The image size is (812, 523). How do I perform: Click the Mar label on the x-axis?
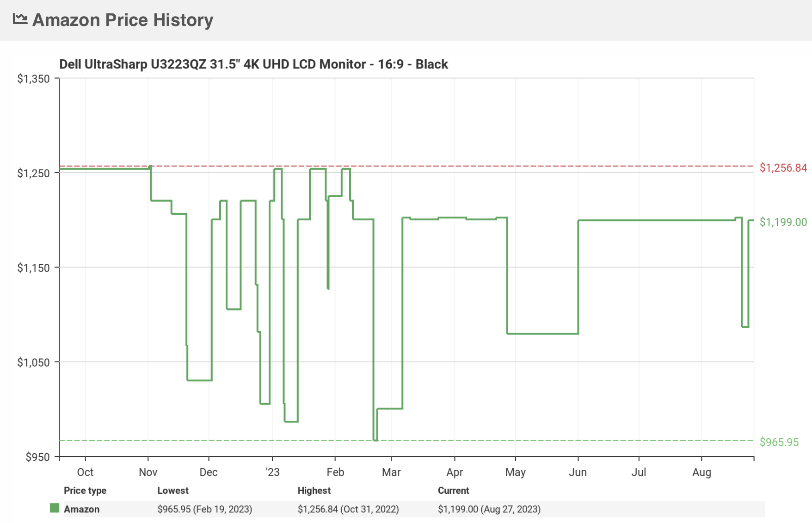[x=391, y=472]
